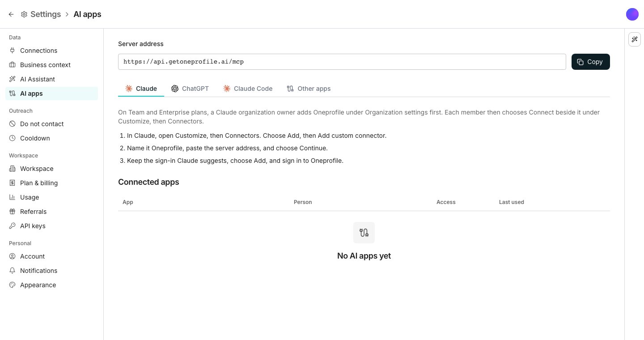Click the Settings gear icon in breadcrumb

click(24, 14)
